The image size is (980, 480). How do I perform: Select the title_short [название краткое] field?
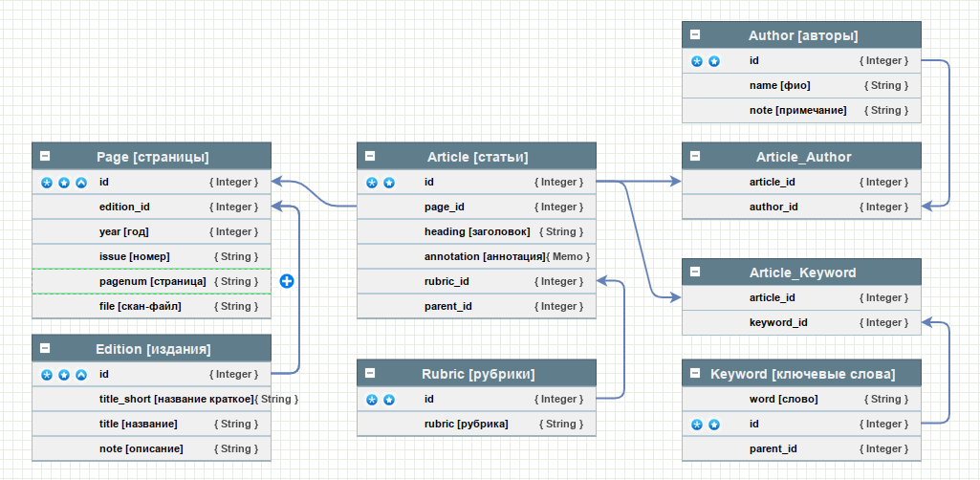151,399
